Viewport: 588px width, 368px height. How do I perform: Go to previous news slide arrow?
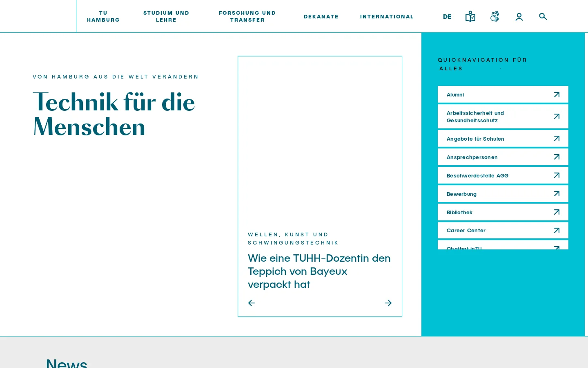(x=252, y=303)
